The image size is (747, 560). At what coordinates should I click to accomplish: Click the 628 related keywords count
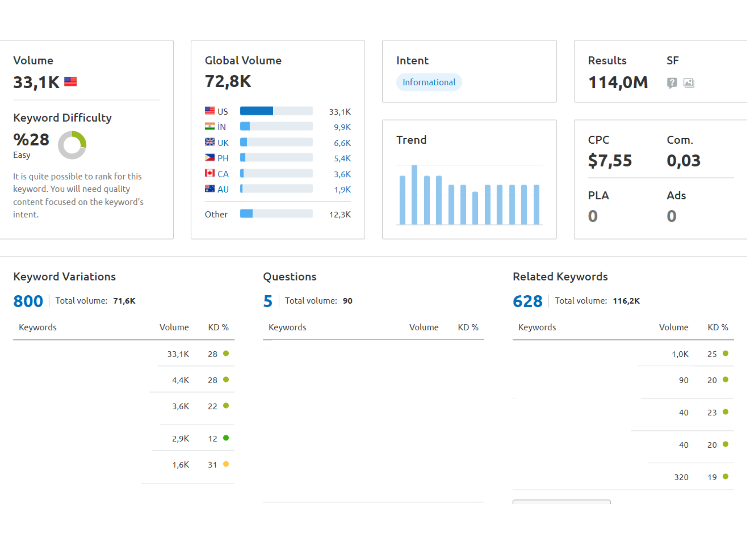point(527,301)
